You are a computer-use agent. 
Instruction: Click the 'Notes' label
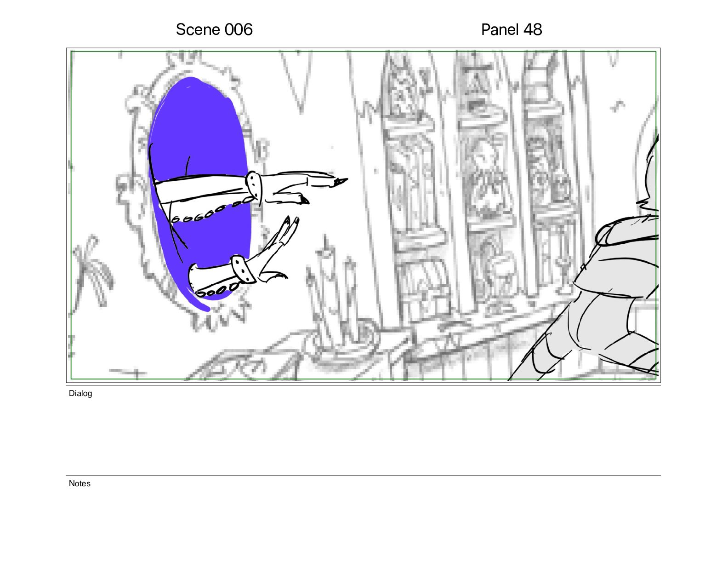pos(80,483)
